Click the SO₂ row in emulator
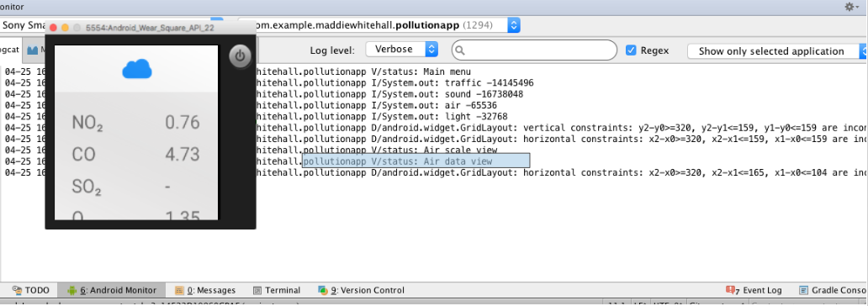 pos(136,187)
